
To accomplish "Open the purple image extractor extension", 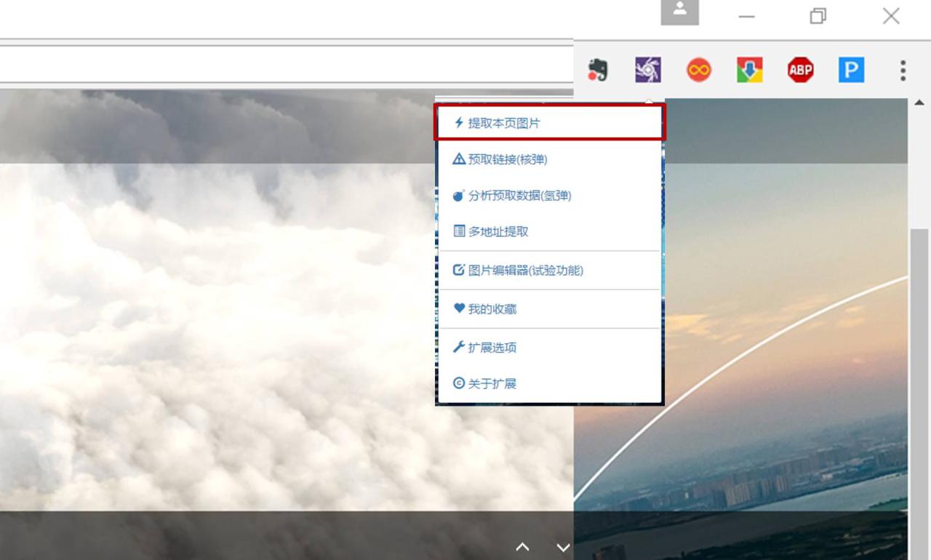I will pyautogui.click(x=647, y=71).
